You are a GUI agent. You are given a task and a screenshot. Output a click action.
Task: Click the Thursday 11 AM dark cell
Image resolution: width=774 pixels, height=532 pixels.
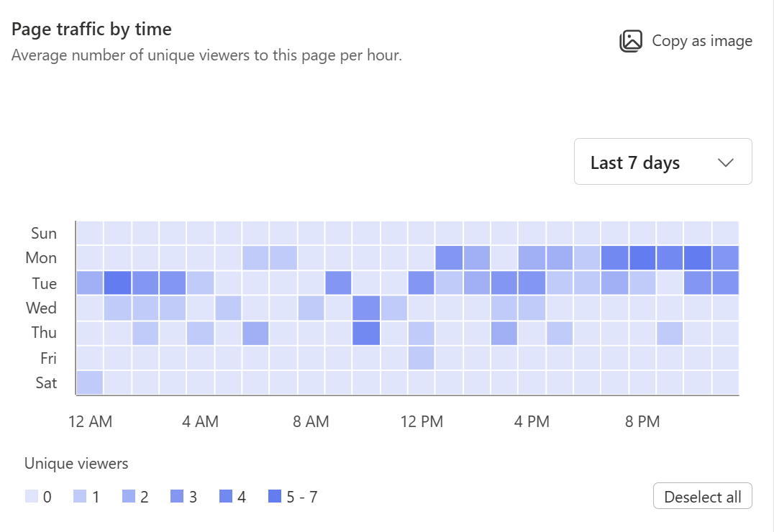click(x=366, y=332)
